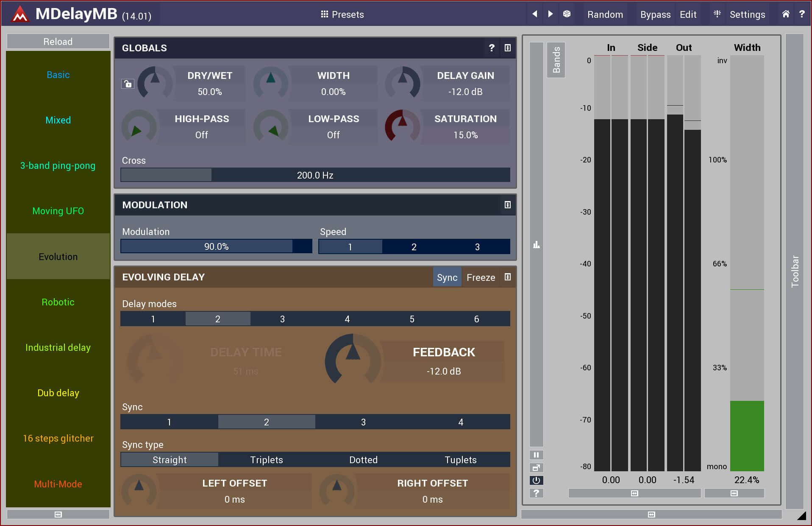Go to the previous preset arrow
Screen dimensions: 812x526
tap(535, 14)
